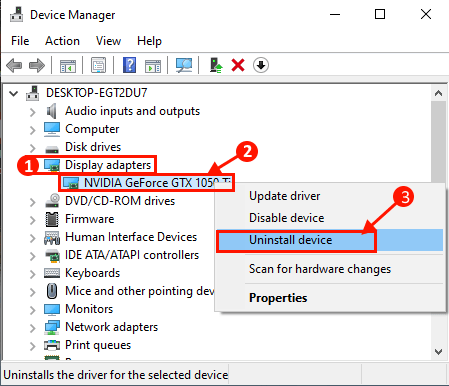Click the down-arrow disable device toolbar icon
The image size is (449, 386).
click(x=261, y=65)
